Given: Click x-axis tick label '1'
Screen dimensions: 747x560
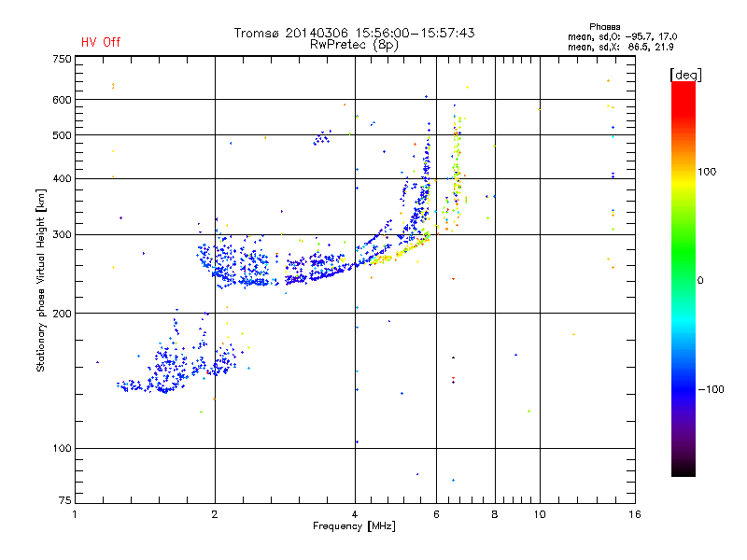Looking at the screenshot, I should coord(75,514).
